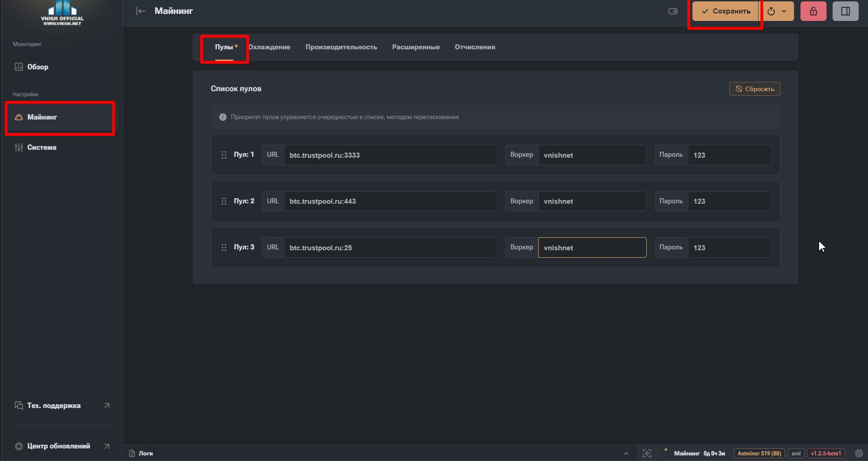This screenshot has width=868, height=461.
Task: Open the Центр обновлений link
Action: [x=61, y=446]
